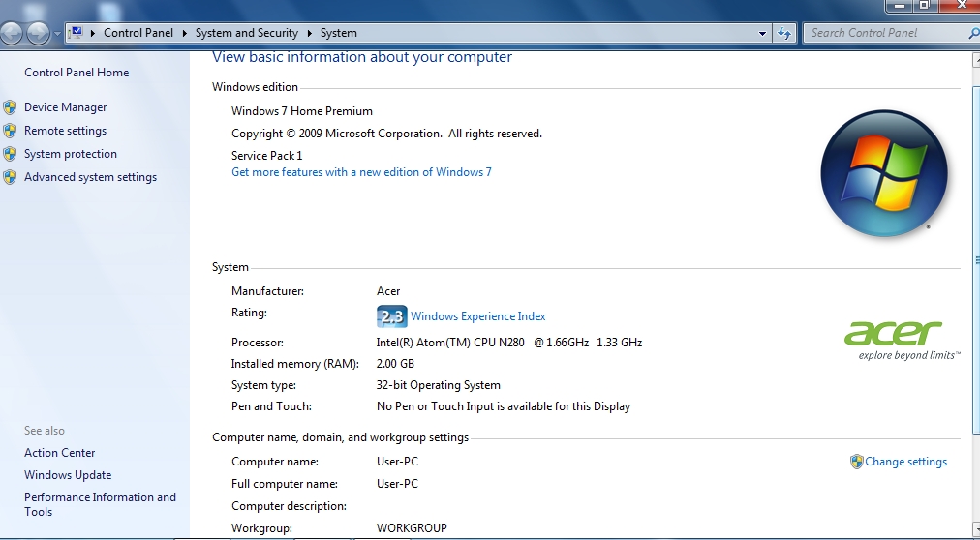Click the Windows 7 Home Premium text
The height and width of the screenshot is (540, 980).
[x=302, y=111]
